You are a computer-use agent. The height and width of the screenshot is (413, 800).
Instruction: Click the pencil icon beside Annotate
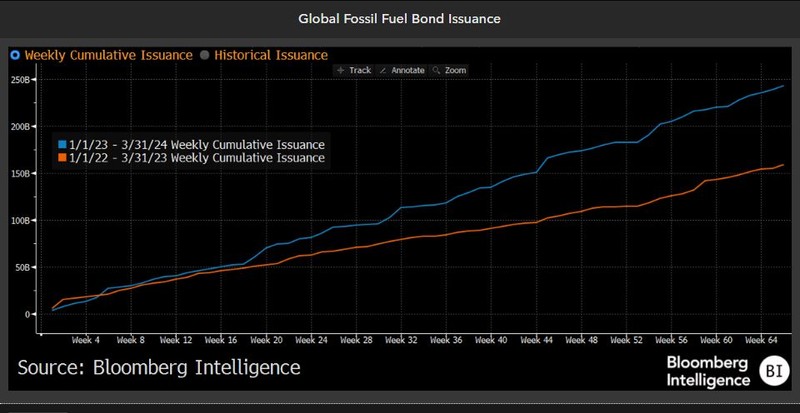(x=384, y=70)
